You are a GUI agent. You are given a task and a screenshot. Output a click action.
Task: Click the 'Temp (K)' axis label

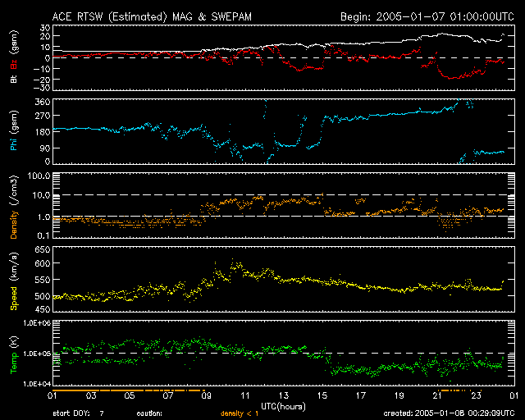point(14,354)
